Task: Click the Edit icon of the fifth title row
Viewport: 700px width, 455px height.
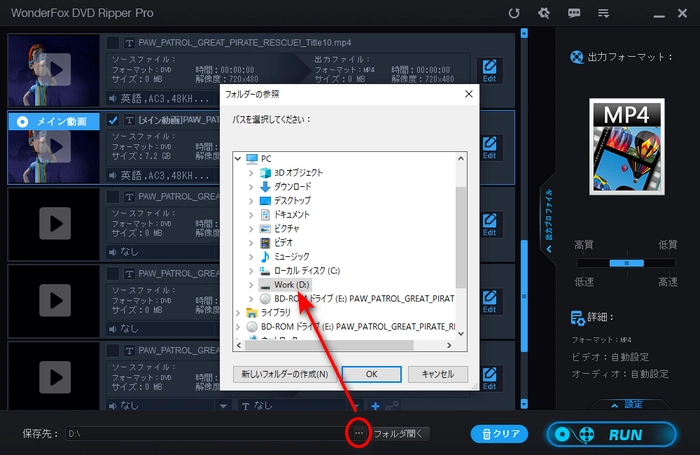Action: pos(490,378)
